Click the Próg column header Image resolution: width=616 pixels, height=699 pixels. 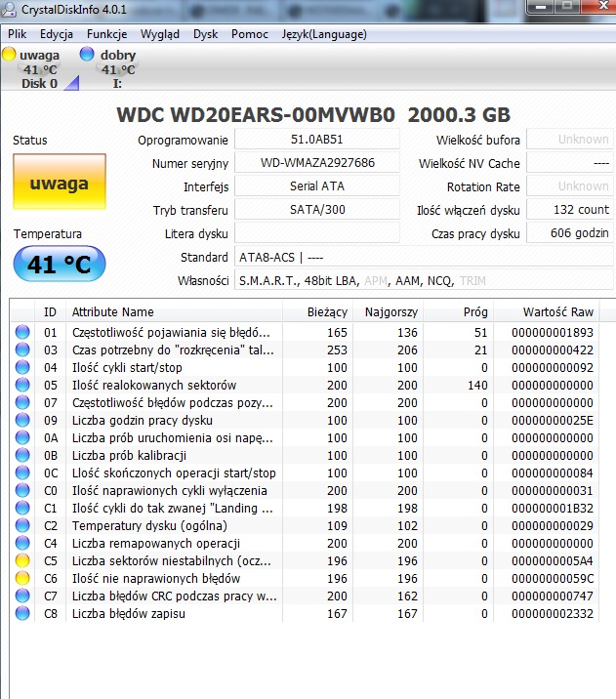click(x=459, y=311)
